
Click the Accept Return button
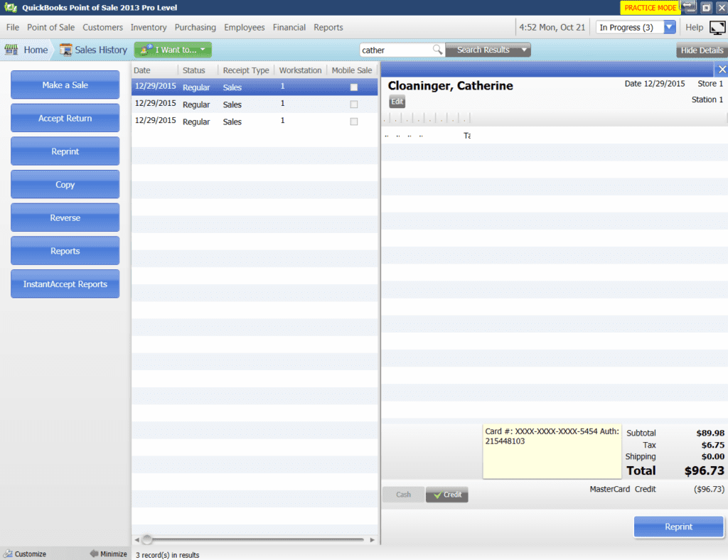pyautogui.click(x=65, y=118)
